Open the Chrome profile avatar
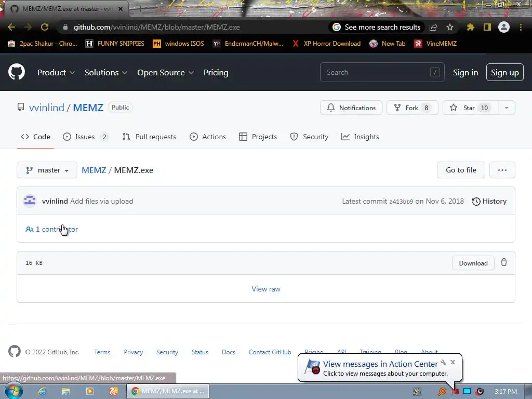 pyautogui.click(x=504, y=27)
